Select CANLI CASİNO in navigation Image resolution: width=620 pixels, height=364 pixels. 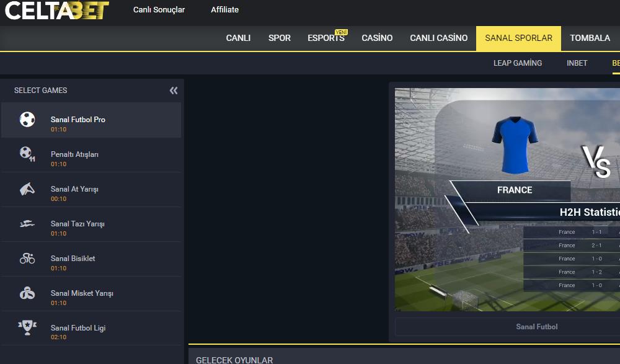click(x=438, y=38)
